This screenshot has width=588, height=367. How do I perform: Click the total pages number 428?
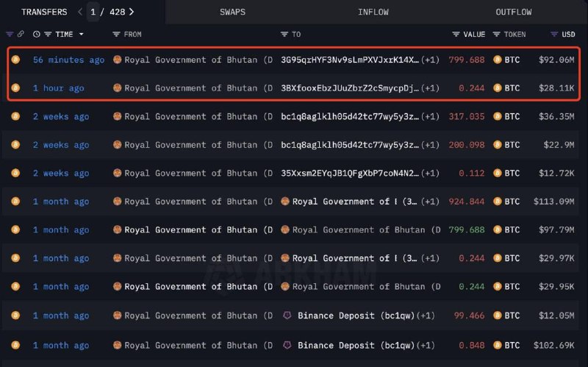point(117,12)
